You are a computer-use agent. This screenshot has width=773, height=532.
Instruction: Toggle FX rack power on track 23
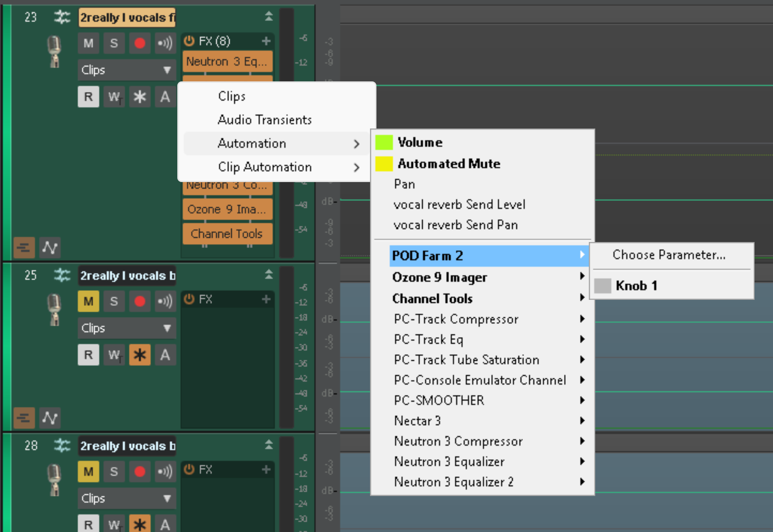(x=189, y=41)
